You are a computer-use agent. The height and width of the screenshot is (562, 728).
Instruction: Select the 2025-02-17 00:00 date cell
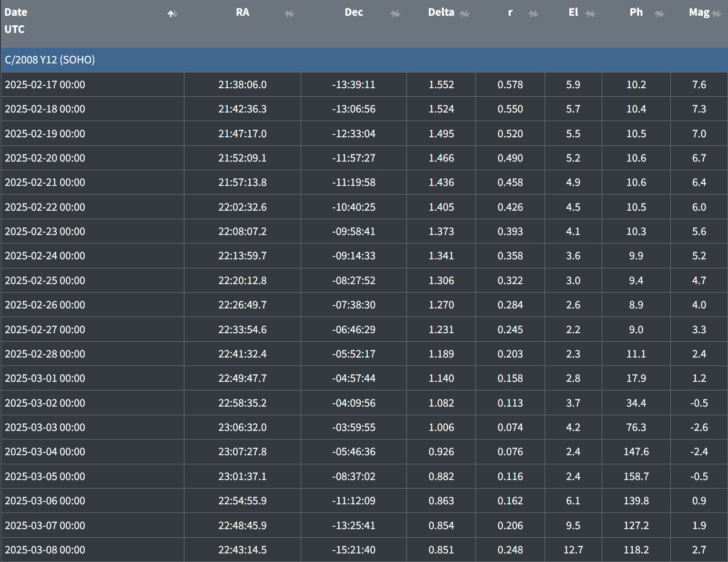click(x=45, y=84)
